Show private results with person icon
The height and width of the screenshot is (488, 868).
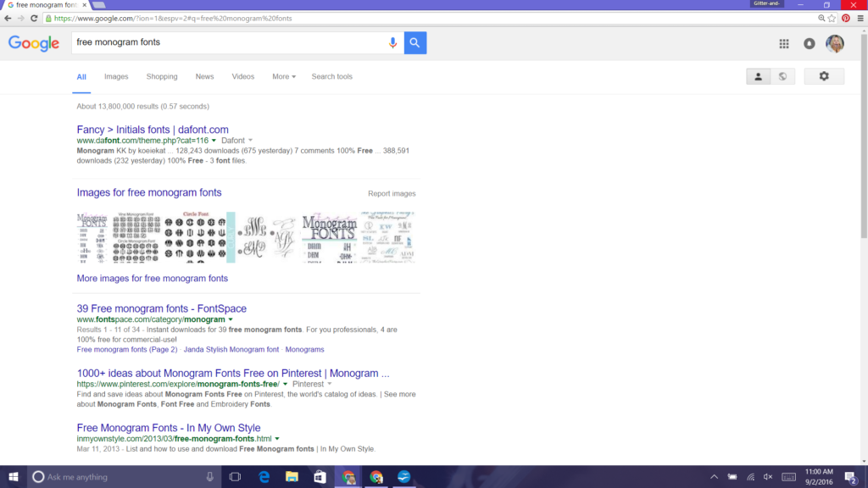[x=759, y=76]
